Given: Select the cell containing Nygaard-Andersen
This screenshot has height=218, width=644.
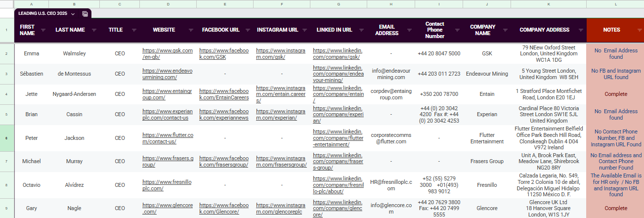Looking at the screenshot, I should click(x=74, y=94).
